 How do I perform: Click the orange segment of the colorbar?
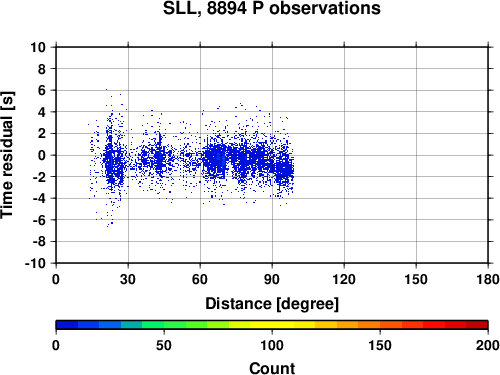(369, 324)
